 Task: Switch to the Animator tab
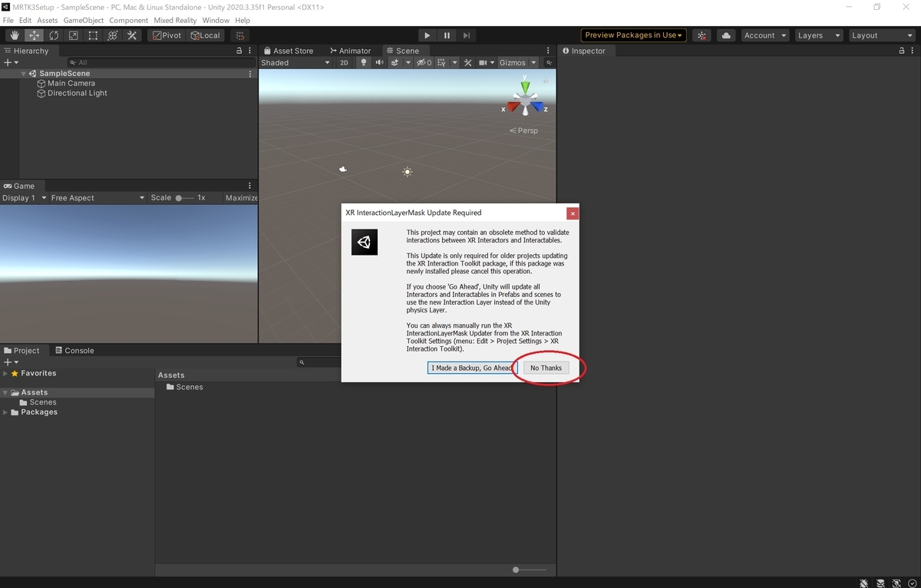(351, 51)
